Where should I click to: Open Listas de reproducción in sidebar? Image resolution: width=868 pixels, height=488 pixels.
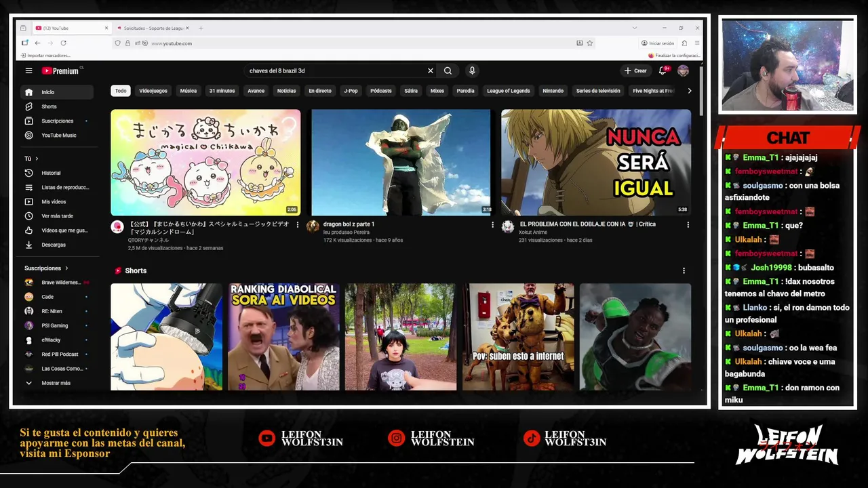coord(56,187)
